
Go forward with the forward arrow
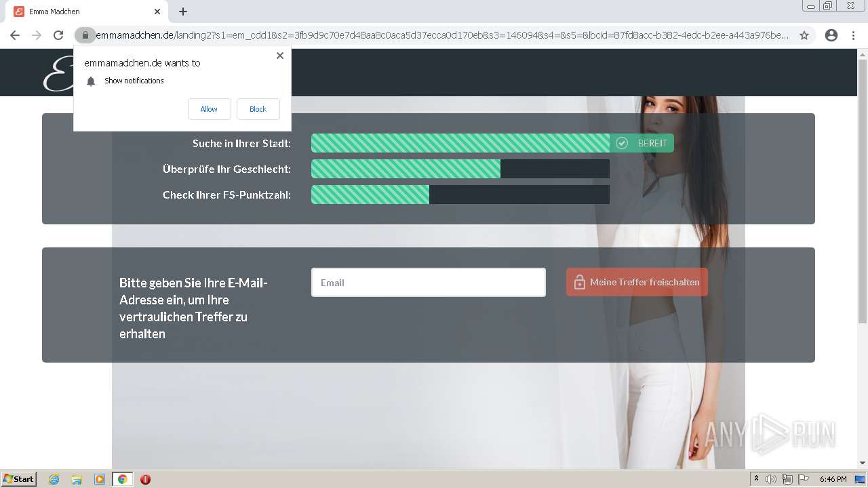click(x=37, y=35)
